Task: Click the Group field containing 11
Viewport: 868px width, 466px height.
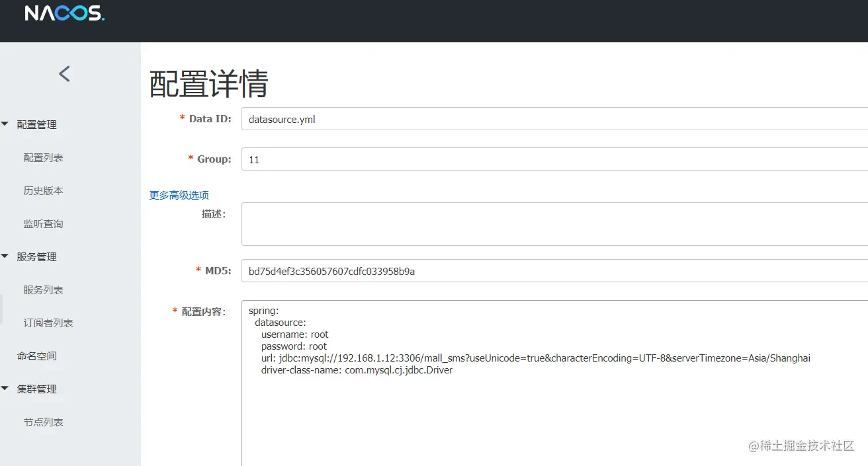Action: [554, 159]
